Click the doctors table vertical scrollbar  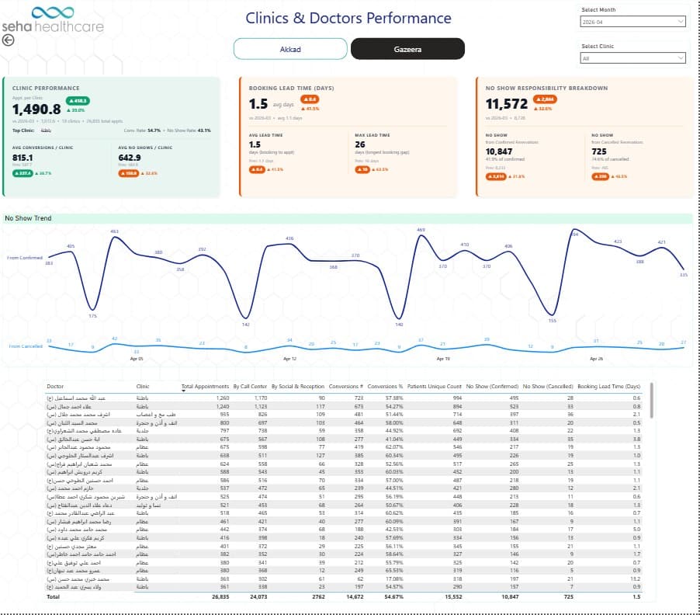pyautogui.click(x=651, y=401)
